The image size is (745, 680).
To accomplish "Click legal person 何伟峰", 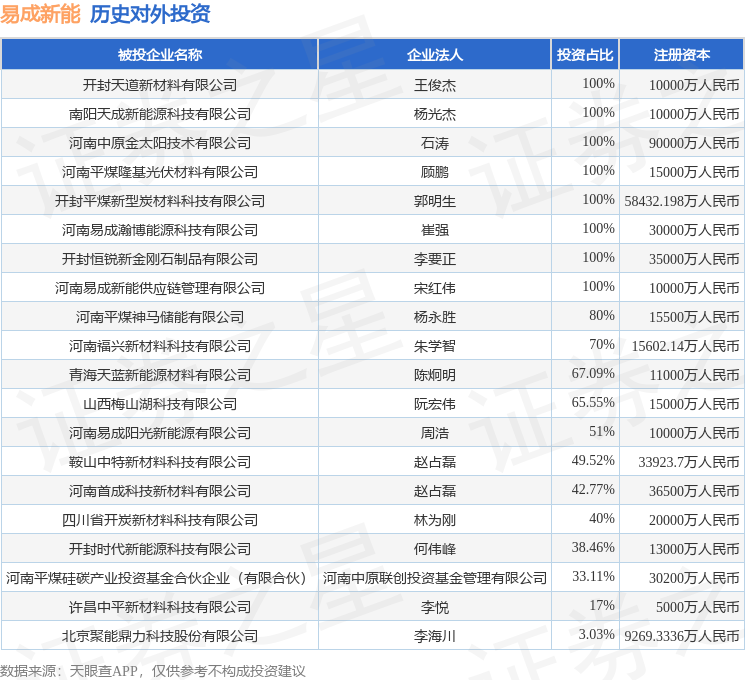I will pos(435,549).
